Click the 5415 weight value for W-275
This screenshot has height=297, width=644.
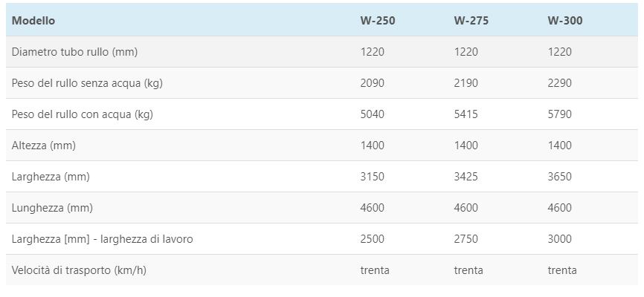(x=466, y=114)
